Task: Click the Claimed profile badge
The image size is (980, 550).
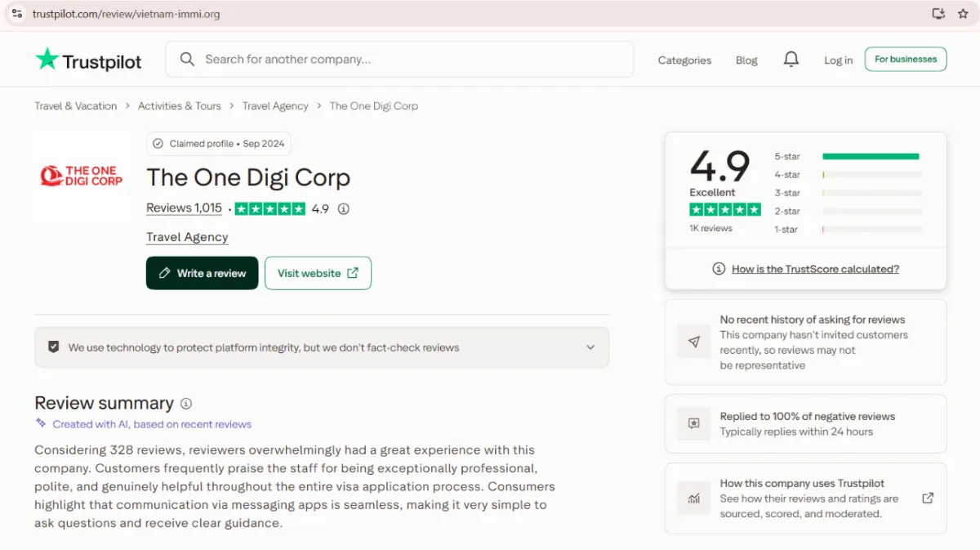Action: tap(218, 144)
